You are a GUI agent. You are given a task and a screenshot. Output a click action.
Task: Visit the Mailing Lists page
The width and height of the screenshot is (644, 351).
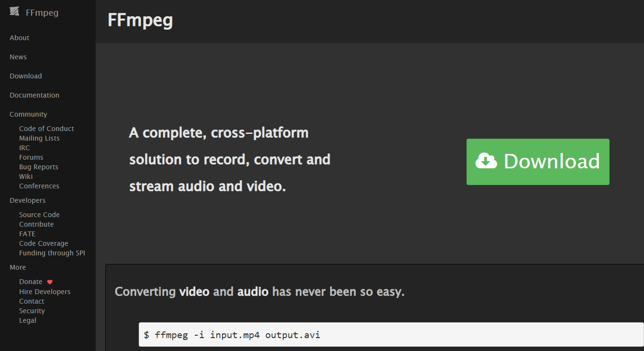(39, 138)
